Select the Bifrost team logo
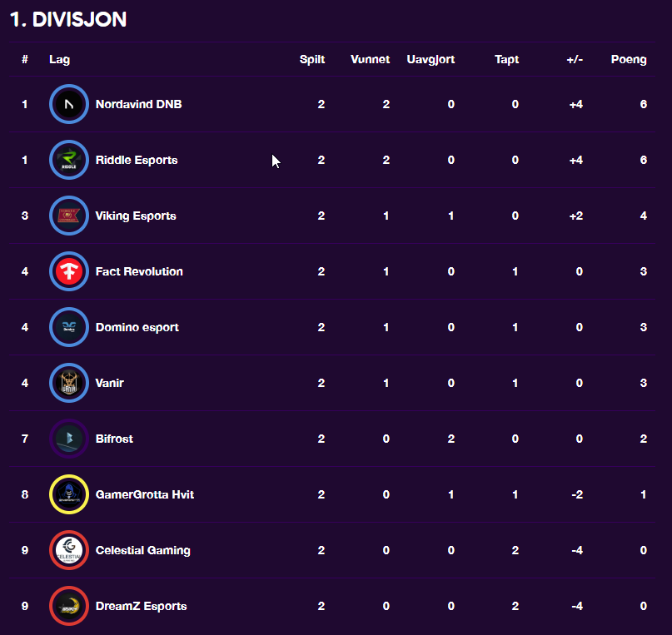Viewport: 672px width, 635px height. click(69, 439)
